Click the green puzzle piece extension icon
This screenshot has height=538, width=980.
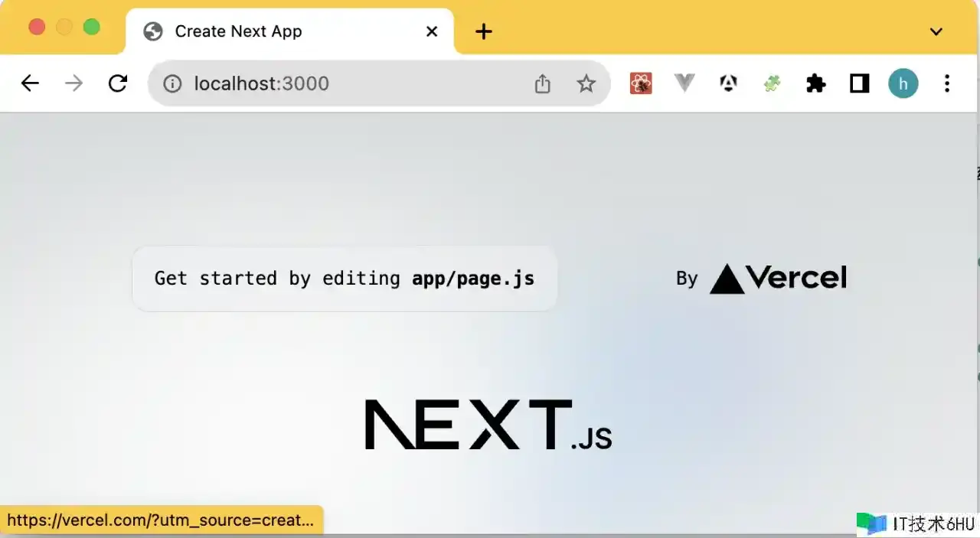point(772,83)
